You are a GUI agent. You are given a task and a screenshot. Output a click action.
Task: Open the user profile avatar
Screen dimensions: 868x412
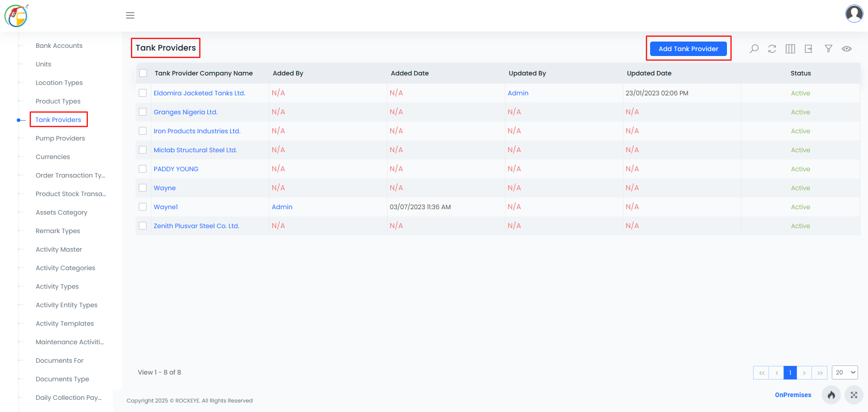click(854, 14)
